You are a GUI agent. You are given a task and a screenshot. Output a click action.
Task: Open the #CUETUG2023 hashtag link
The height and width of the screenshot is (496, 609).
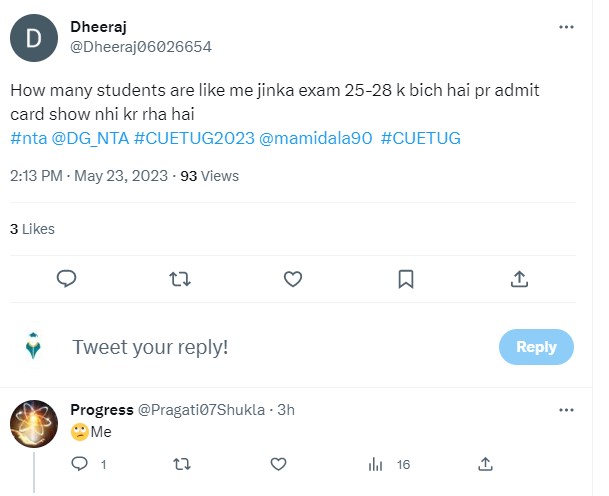click(x=194, y=138)
